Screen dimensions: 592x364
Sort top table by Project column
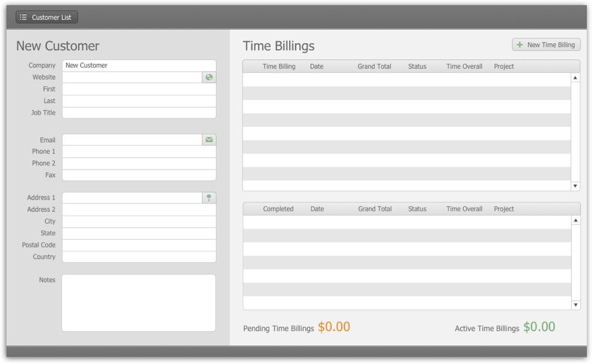tap(504, 66)
